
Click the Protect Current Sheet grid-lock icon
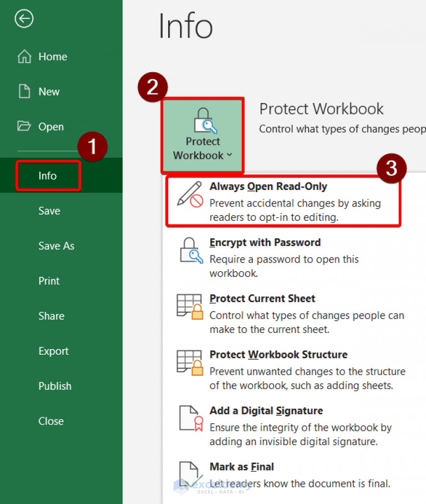[x=190, y=306]
